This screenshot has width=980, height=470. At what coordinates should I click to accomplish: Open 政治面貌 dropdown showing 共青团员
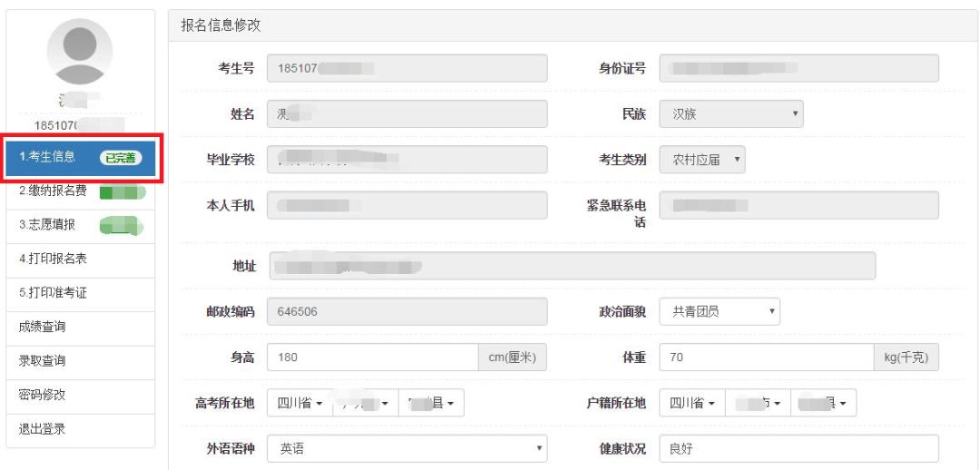click(720, 311)
